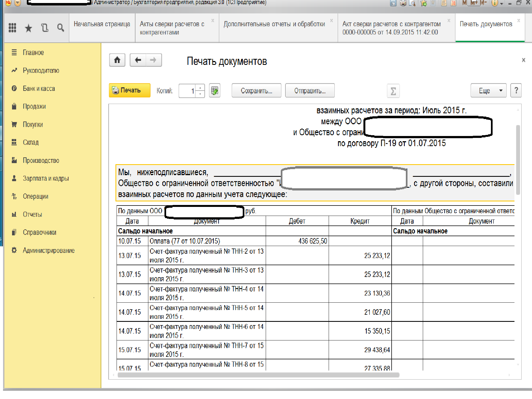Open the Зарплата и кадры section
Image resolution: width=532 pixels, height=399 pixels.
point(46,178)
